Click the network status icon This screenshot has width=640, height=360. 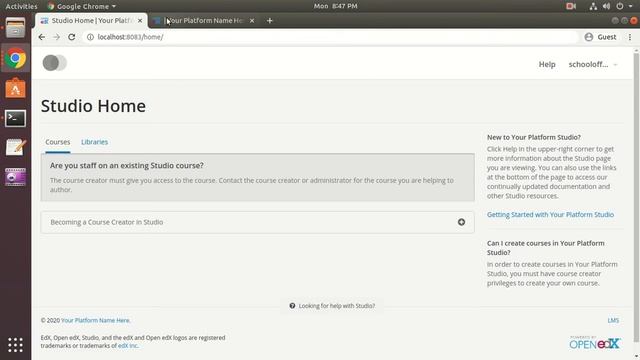[x=593, y=6]
